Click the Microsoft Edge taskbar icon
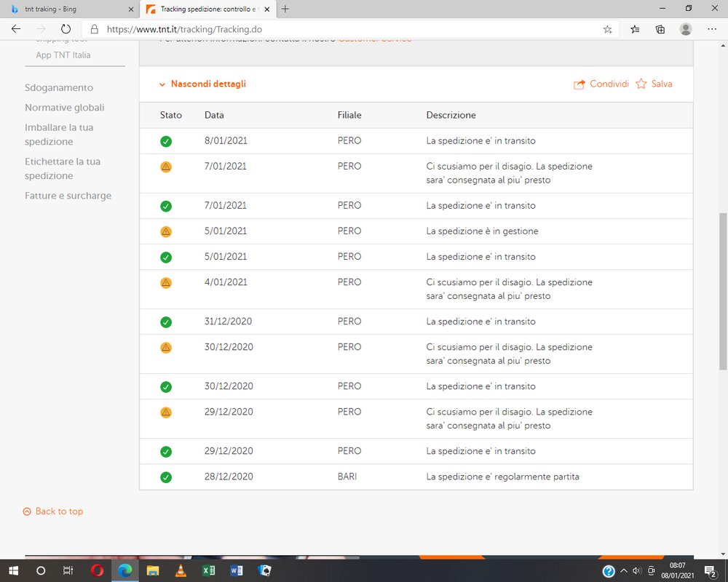Image resolution: width=728 pixels, height=582 pixels. pyautogui.click(x=125, y=570)
